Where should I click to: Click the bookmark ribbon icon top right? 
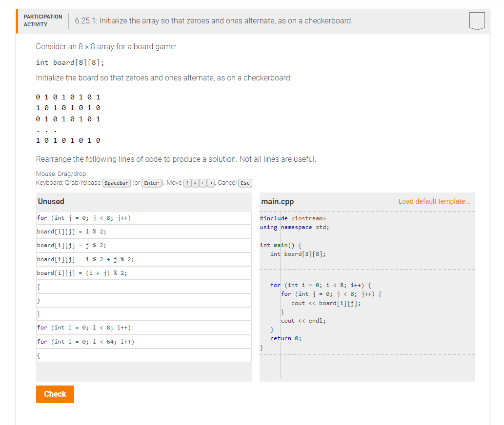[x=477, y=20]
